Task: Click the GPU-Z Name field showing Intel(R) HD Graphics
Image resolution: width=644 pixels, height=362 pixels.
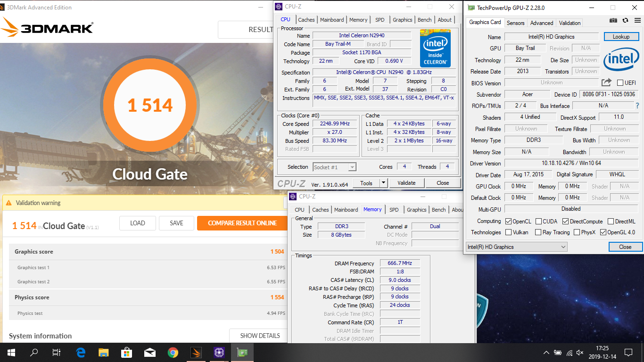Action: [x=551, y=37]
